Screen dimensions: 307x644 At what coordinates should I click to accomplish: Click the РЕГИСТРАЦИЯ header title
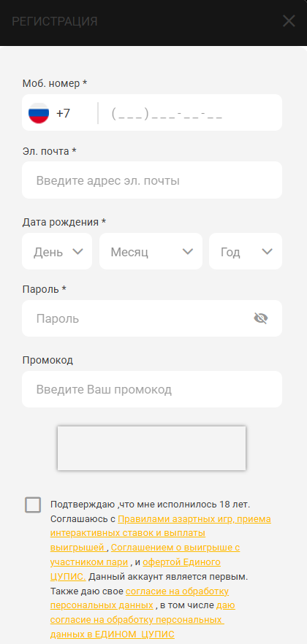[x=55, y=21]
